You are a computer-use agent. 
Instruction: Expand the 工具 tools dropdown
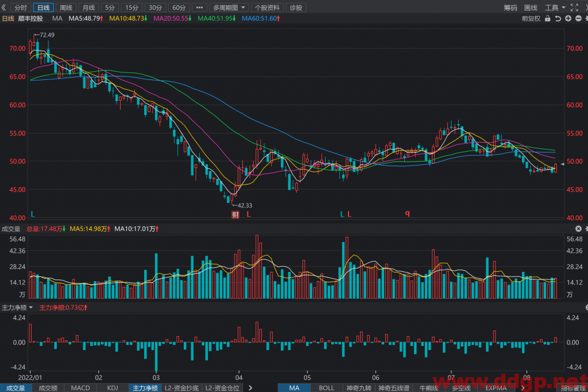coord(555,7)
